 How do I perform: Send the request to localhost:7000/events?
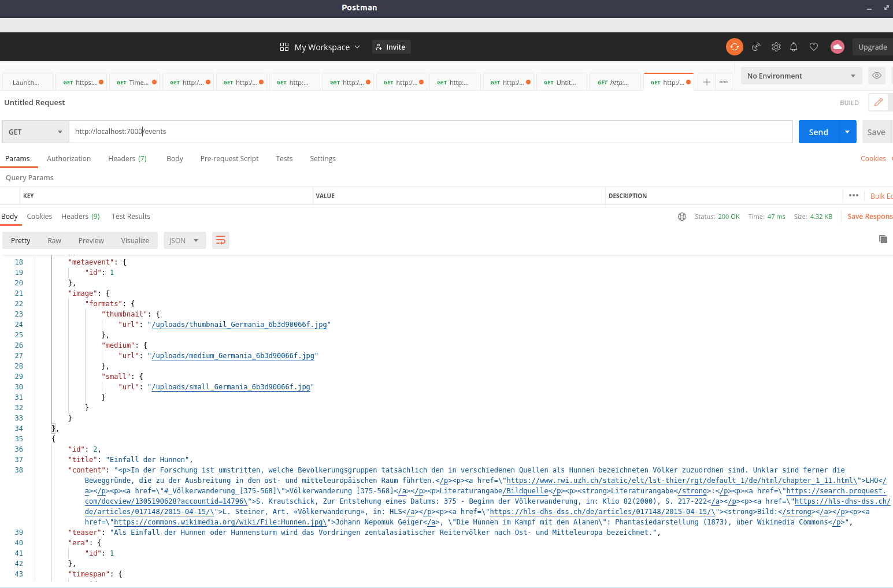pos(818,132)
